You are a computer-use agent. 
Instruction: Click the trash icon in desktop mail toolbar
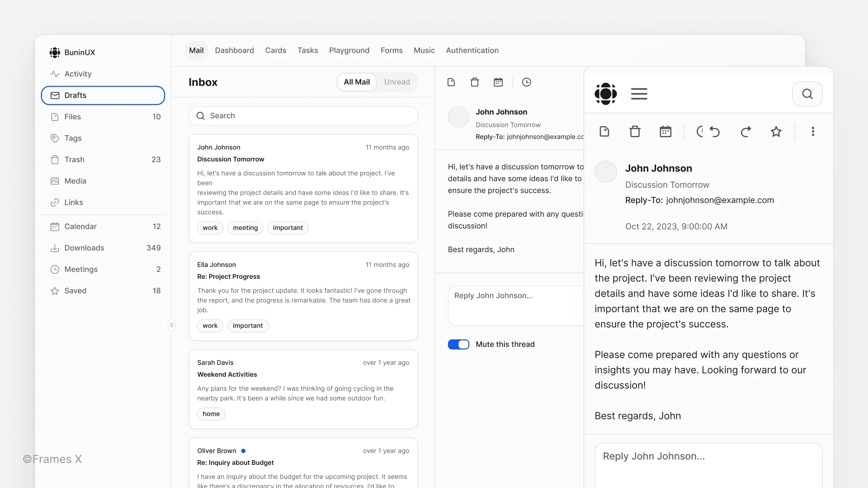click(x=475, y=82)
